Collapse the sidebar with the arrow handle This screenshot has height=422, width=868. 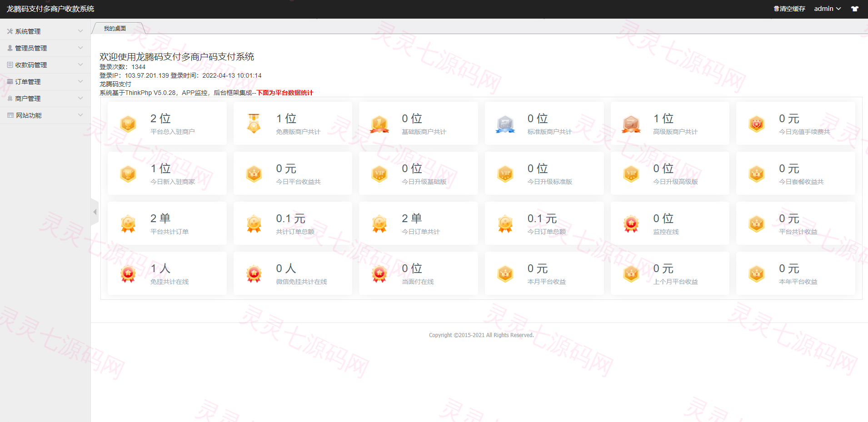click(95, 212)
